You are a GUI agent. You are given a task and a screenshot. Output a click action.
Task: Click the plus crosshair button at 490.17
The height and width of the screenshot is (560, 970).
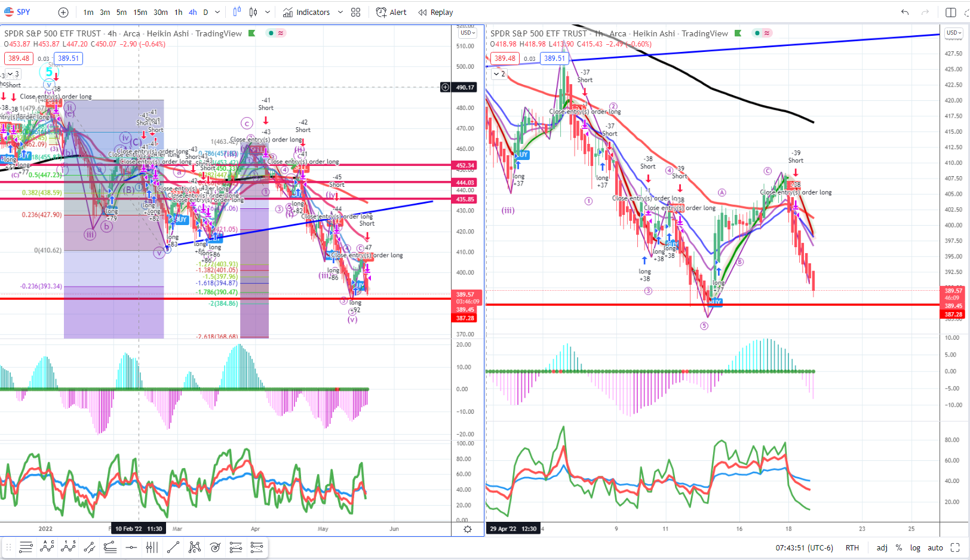pyautogui.click(x=446, y=87)
